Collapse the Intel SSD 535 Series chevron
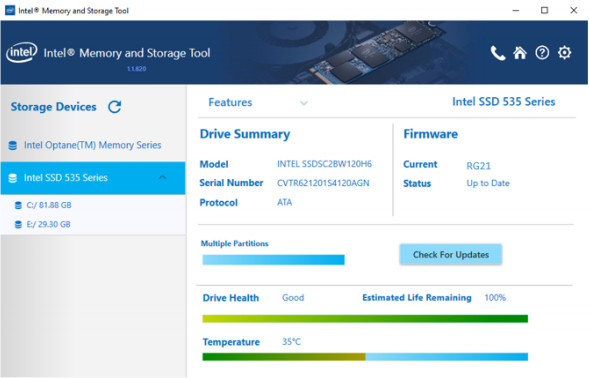 pos(163,177)
